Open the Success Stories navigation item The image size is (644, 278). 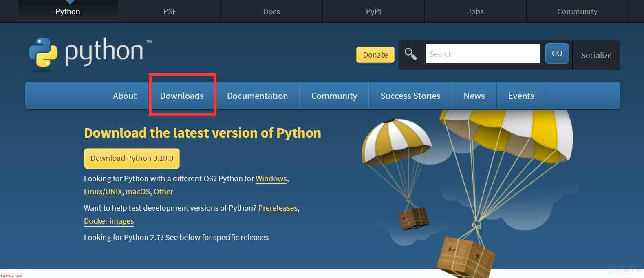pos(410,96)
